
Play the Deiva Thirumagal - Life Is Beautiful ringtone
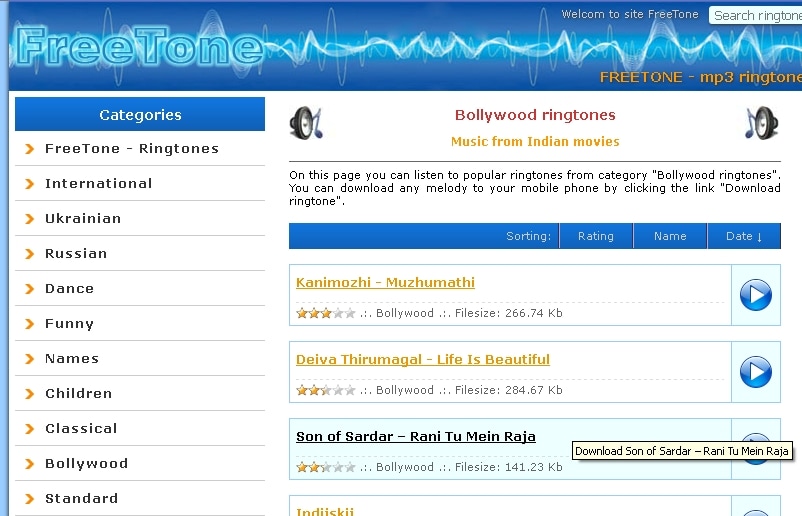[755, 372]
